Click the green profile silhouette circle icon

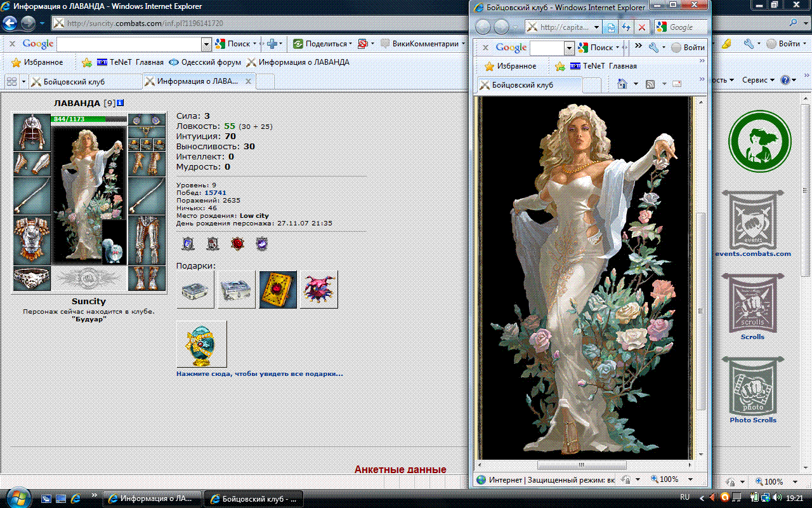coord(759,140)
